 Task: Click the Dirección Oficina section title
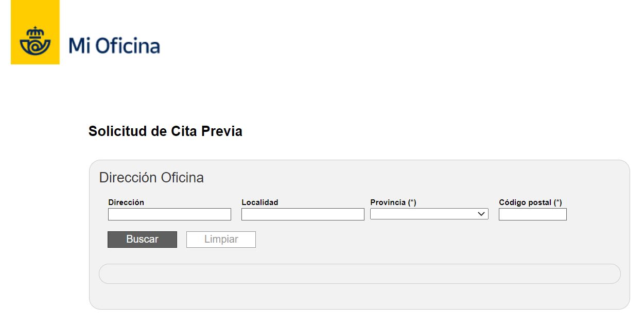point(151,178)
